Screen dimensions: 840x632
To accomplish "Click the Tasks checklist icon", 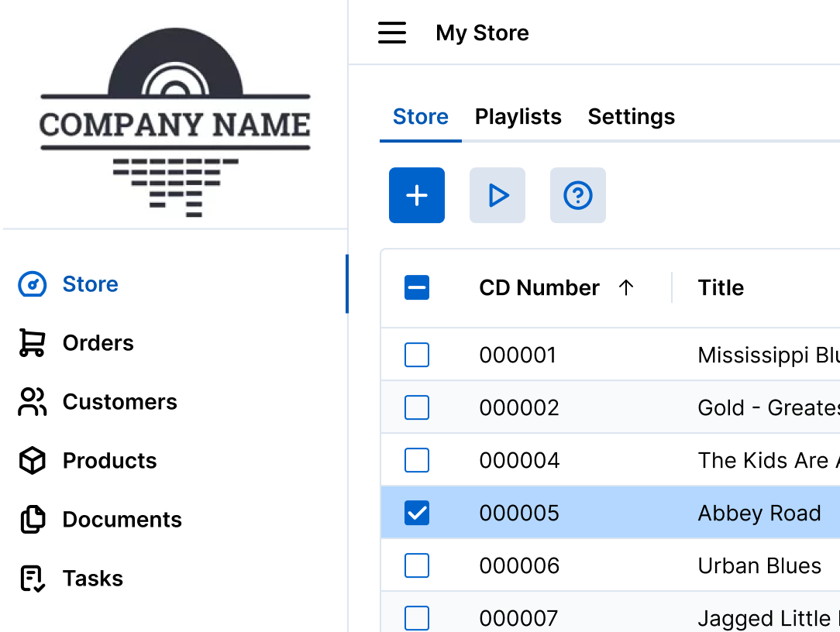I will [32, 579].
